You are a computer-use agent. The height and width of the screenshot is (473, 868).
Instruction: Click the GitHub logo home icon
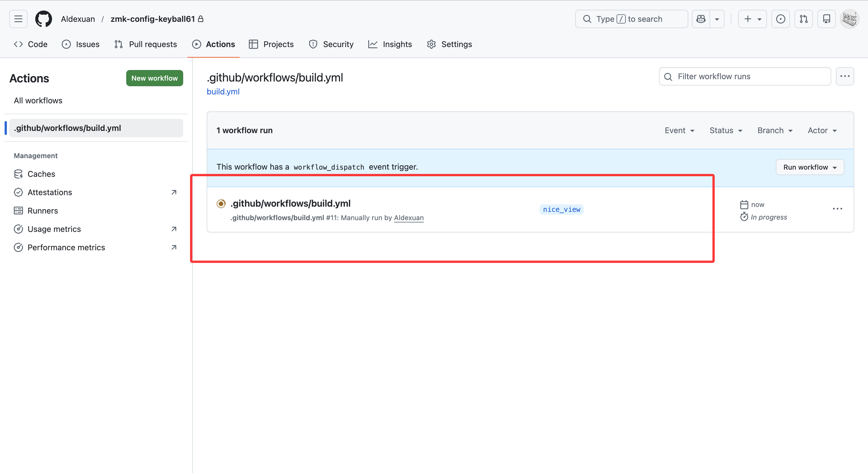click(43, 19)
